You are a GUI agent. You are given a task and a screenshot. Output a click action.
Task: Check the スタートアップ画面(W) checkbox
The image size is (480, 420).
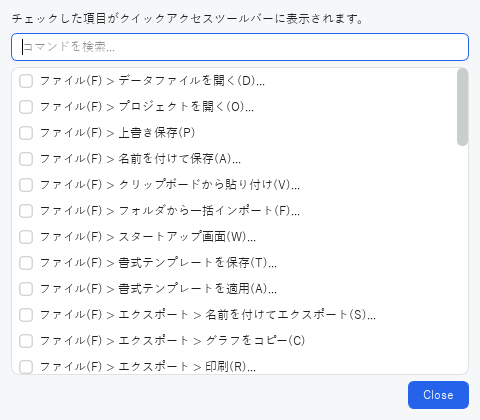point(26,237)
